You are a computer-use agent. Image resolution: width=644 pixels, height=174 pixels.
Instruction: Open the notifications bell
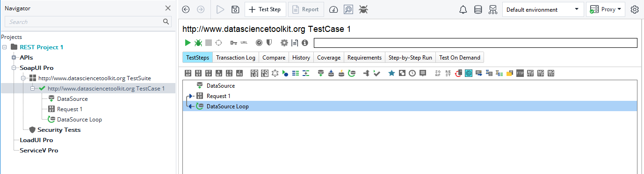[463, 9]
